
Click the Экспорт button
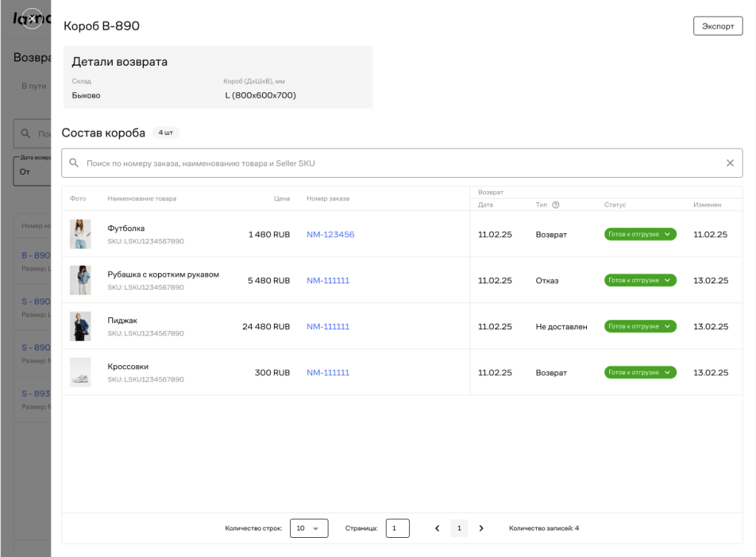[718, 26]
